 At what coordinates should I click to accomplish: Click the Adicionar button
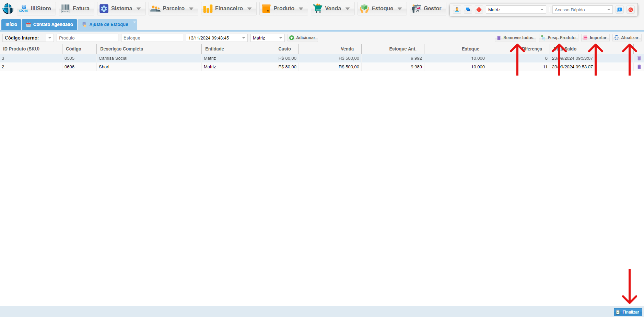click(302, 38)
